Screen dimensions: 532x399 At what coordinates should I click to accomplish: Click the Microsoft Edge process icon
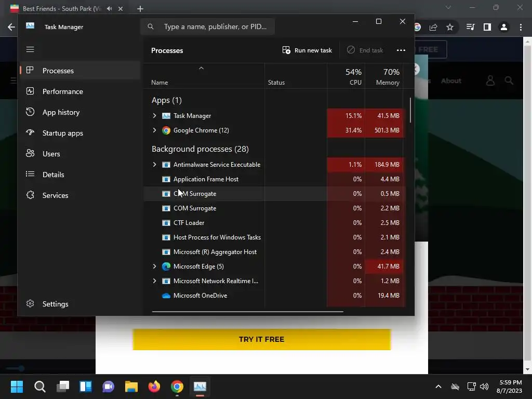(x=166, y=267)
